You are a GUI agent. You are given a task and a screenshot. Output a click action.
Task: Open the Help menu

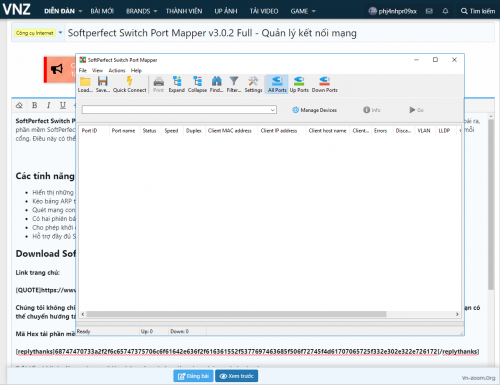click(x=136, y=70)
